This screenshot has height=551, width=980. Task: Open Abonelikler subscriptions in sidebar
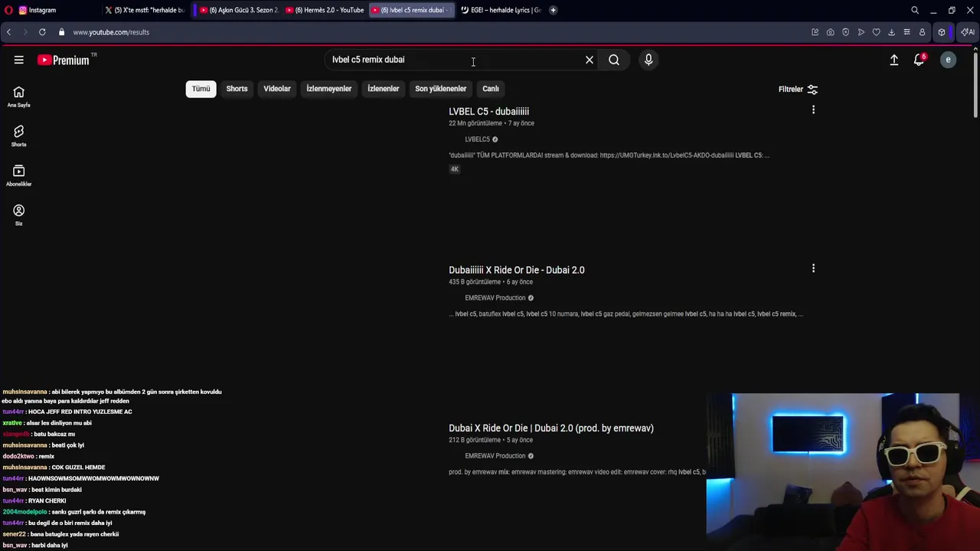pos(18,176)
